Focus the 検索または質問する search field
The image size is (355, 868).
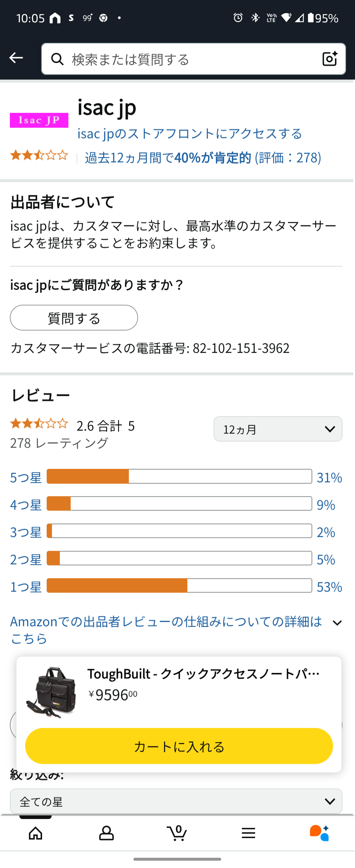coord(194,59)
